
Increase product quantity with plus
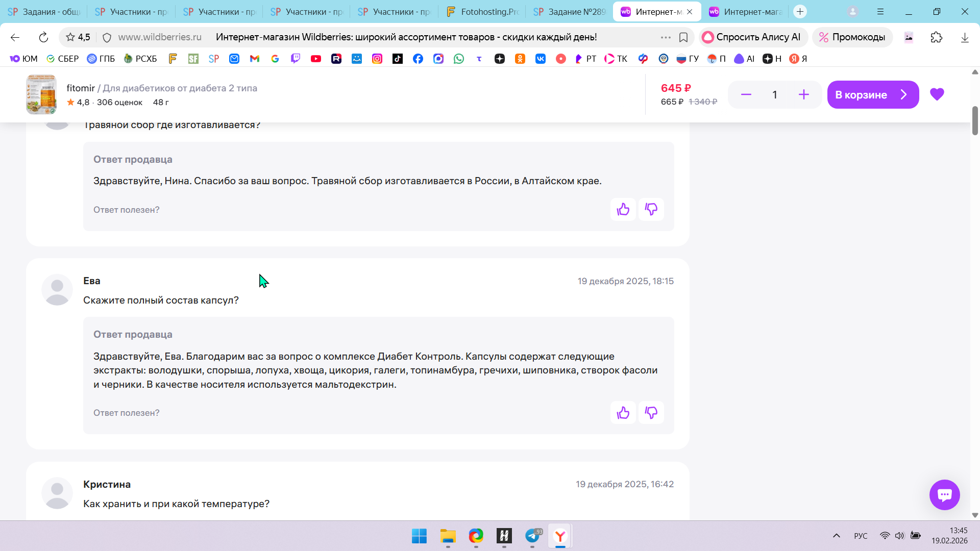pos(803,95)
